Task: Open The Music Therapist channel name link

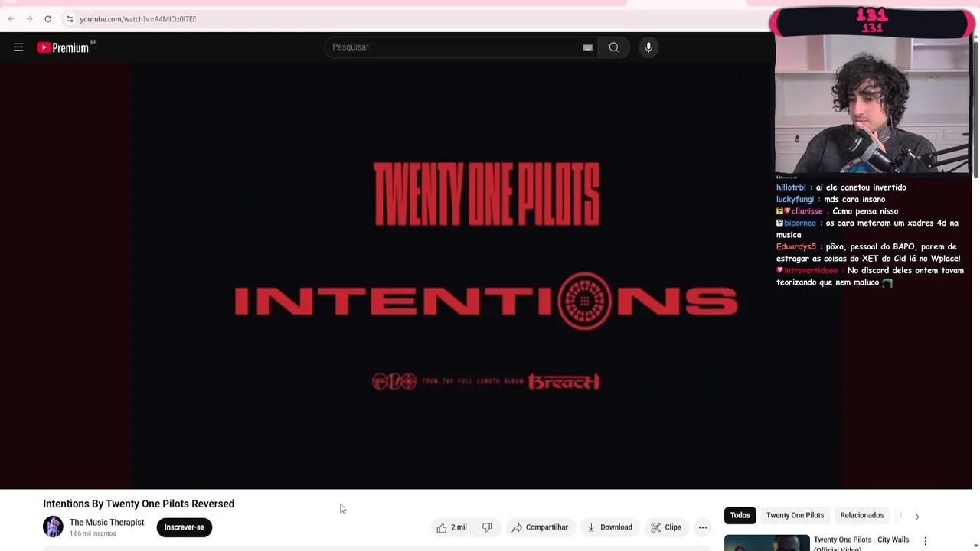Action: pos(106,523)
